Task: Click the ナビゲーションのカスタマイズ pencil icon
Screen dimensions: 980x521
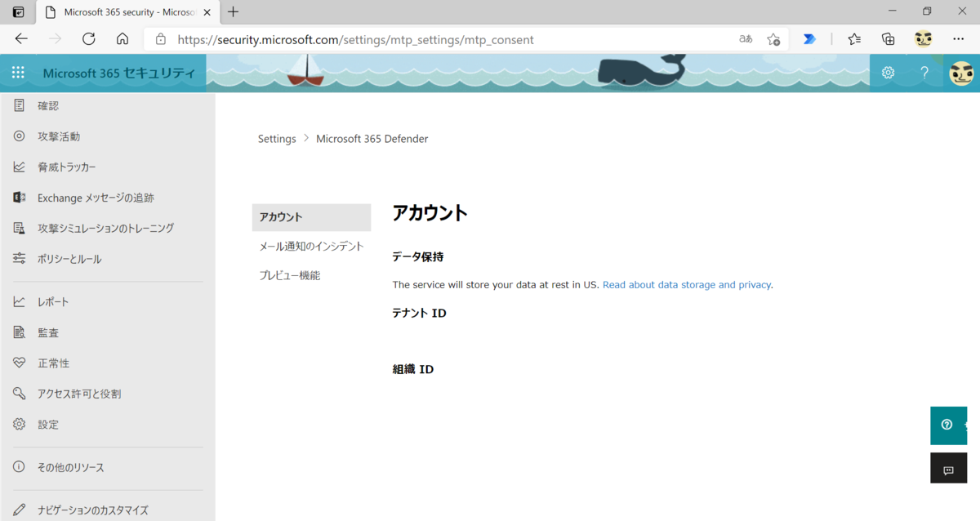Action: [x=20, y=510]
